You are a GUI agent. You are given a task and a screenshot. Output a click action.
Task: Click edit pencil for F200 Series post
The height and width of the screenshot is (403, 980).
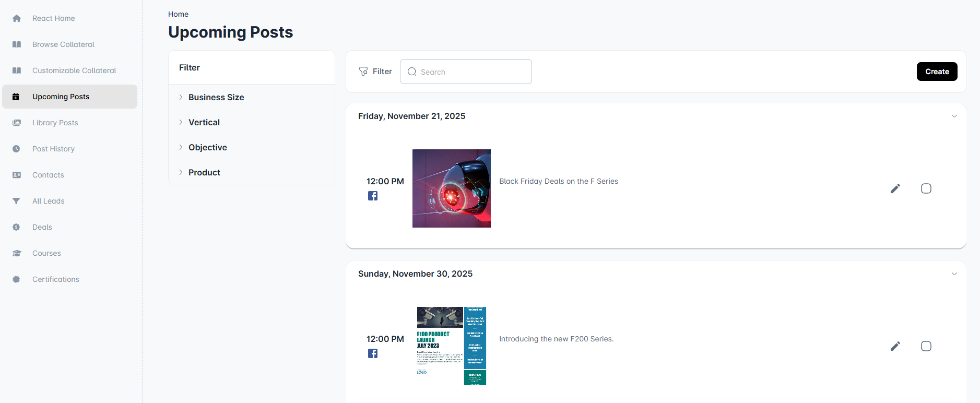click(x=895, y=346)
